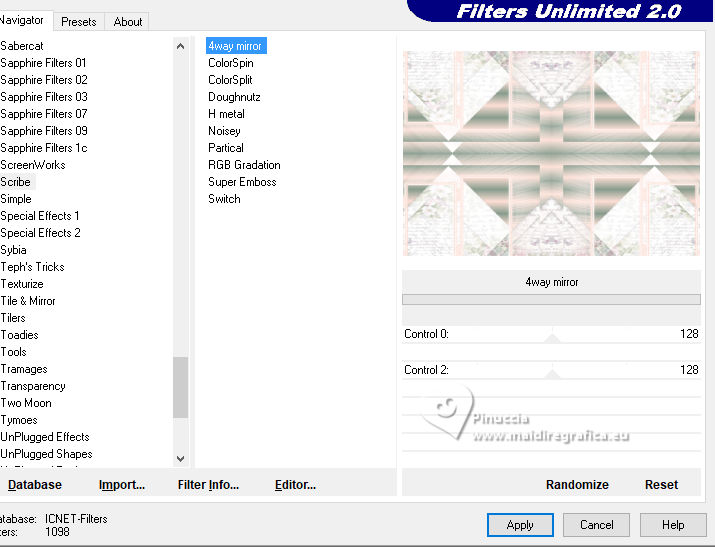
Task: Select the Scribe category
Action: 16,182
